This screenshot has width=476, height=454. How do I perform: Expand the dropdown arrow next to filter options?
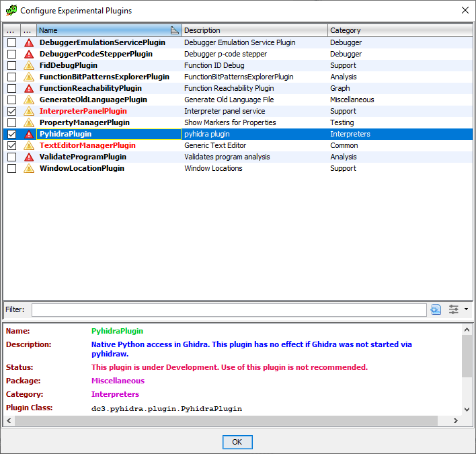[467, 309]
